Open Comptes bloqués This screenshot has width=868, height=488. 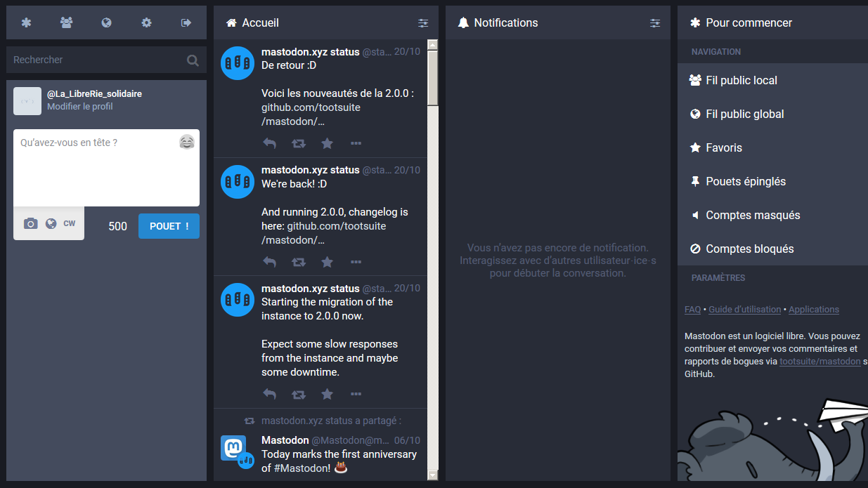click(772, 249)
